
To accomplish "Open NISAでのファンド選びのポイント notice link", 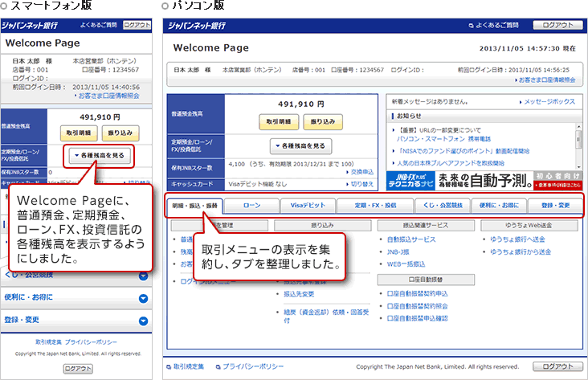I will (463, 151).
